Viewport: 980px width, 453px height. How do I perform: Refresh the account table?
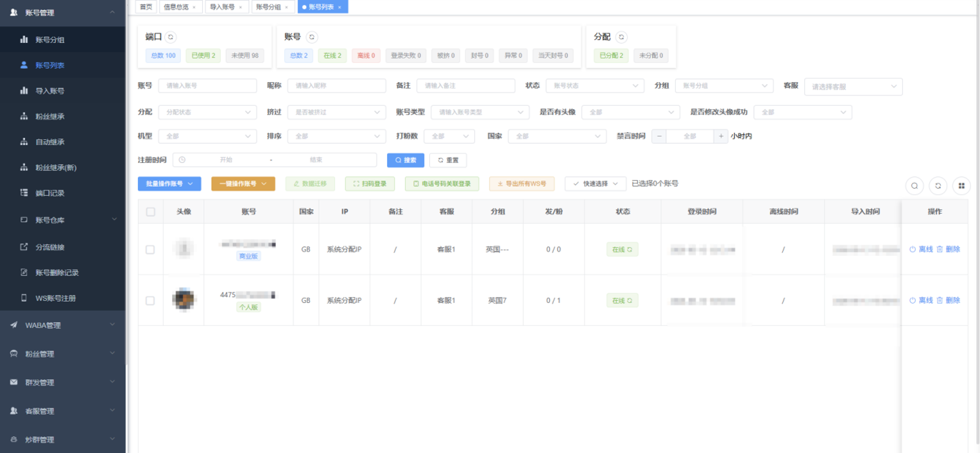coord(938,185)
